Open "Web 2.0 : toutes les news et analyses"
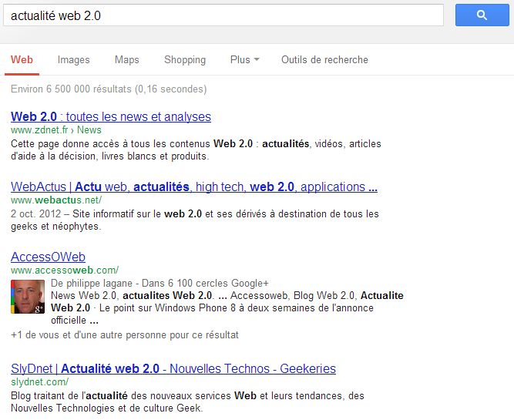514x420 pixels. (111, 117)
